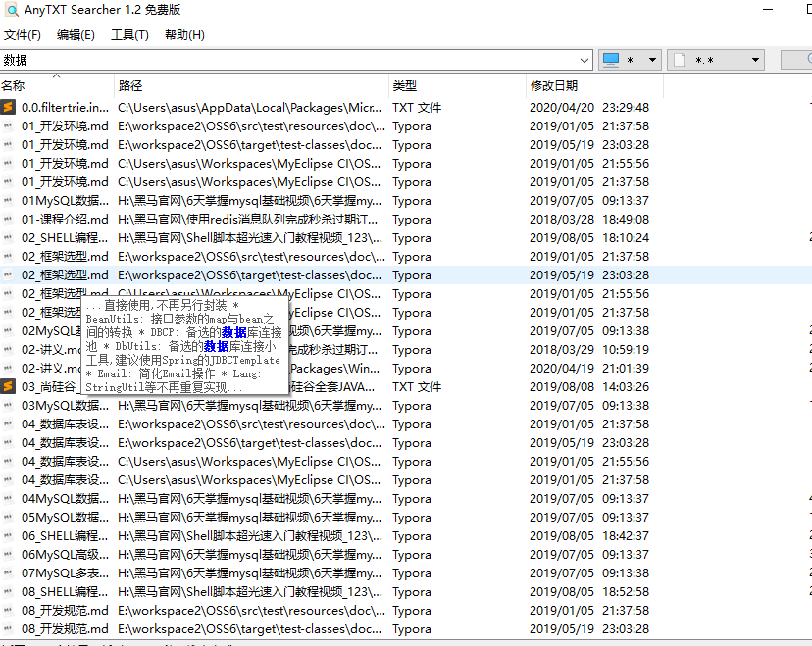Image resolution: width=812 pixels, height=646 pixels.
Task: Click the date 2019/08/05 18:42:37
Action: (x=589, y=536)
